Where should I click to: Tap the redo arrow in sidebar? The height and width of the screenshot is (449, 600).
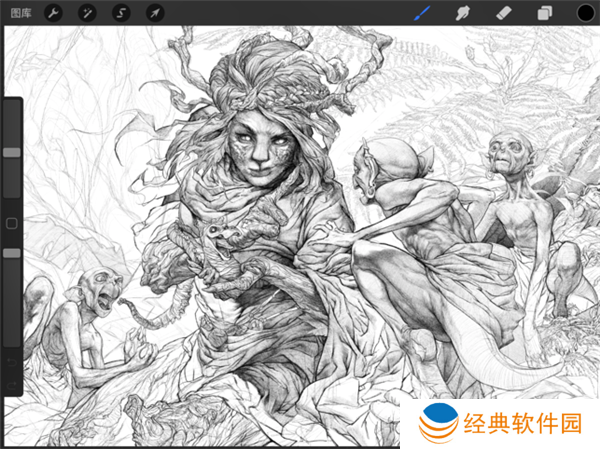(x=12, y=384)
